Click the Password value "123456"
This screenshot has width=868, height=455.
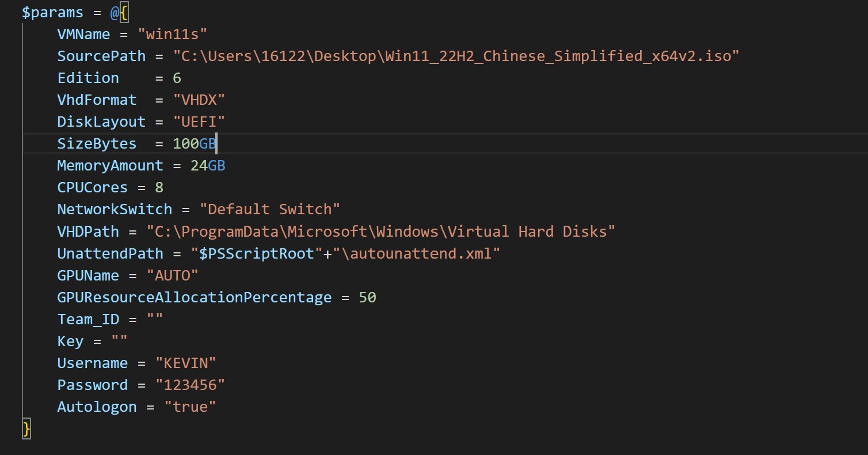click(190, 385)
